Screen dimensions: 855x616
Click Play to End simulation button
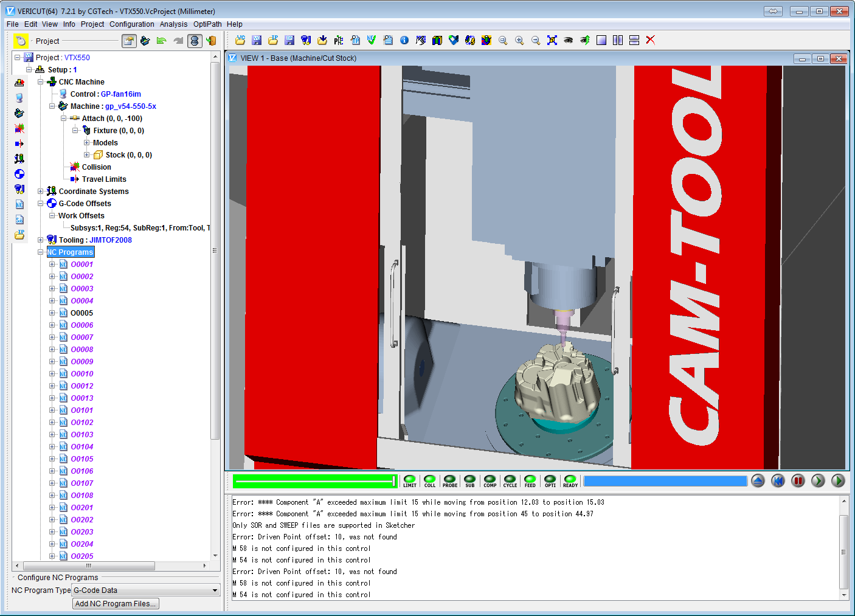[x=838, y=481]
